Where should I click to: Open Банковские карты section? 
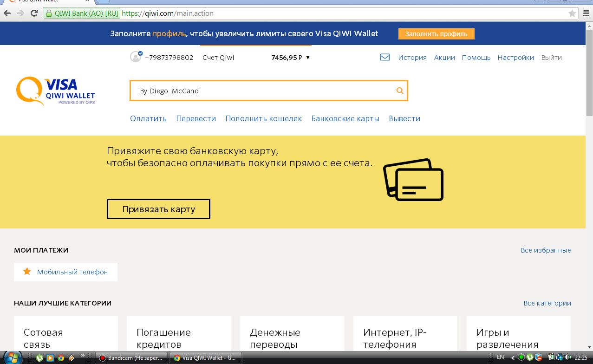pyautogui.click(x=345, y=118)
